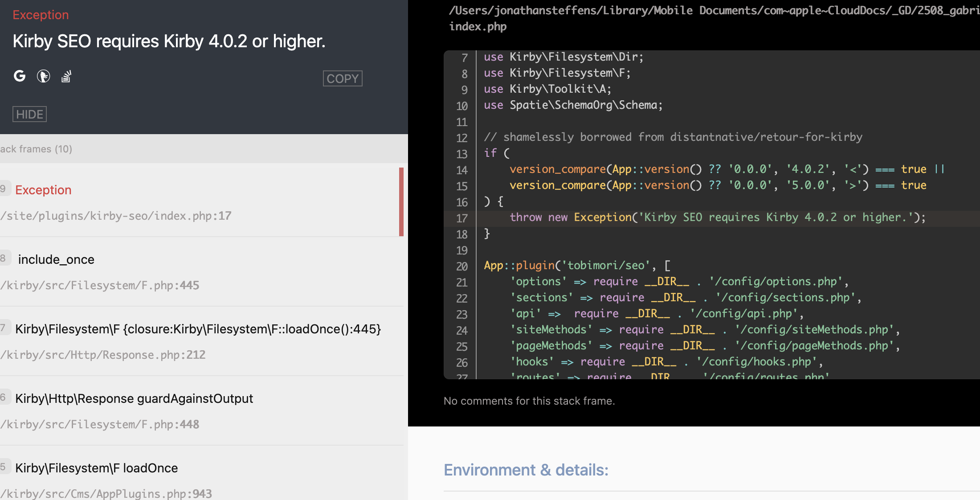Search the error on Stack Overflow
Image resolution: width=980 pixels, height=500 pixels.
[x=66, y=76]
